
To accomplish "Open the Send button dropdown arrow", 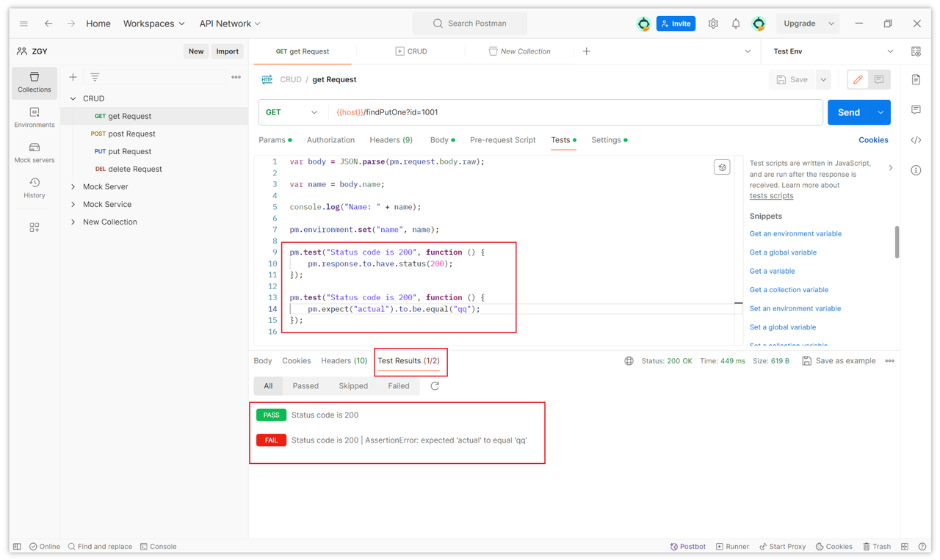I will click(x=881, y=112).
